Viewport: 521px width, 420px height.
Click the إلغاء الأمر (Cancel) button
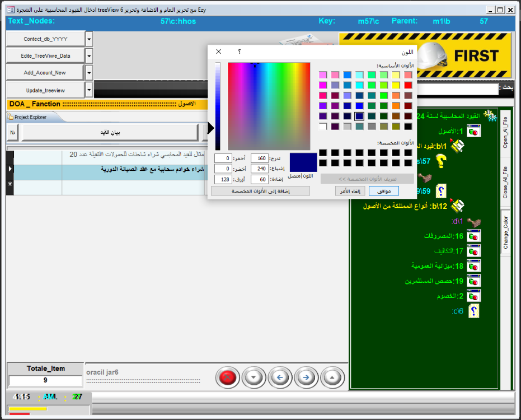[x=350, y=191]
